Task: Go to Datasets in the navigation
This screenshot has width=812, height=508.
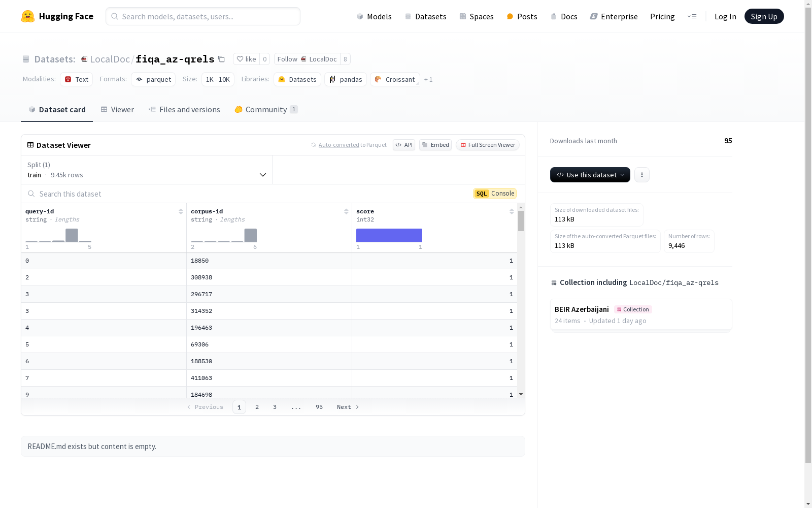Action: pos(425,16)
